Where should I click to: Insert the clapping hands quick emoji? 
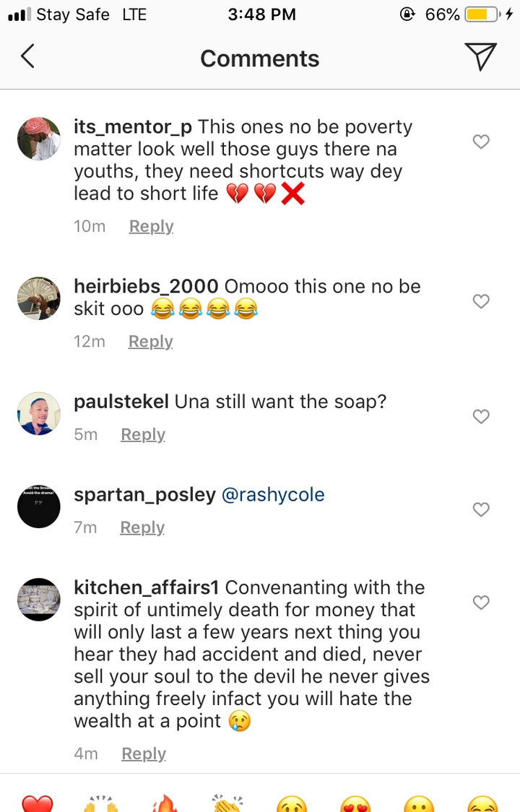228,803
